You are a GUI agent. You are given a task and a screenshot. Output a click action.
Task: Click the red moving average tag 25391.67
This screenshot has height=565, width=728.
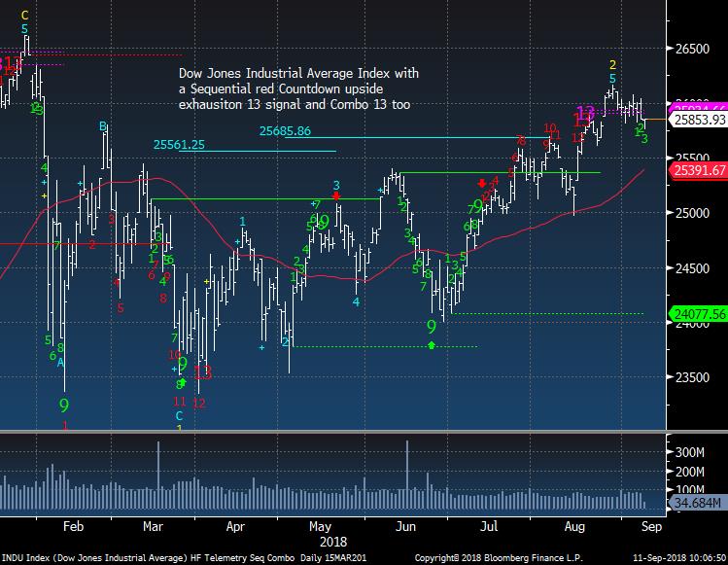[698, 170]
